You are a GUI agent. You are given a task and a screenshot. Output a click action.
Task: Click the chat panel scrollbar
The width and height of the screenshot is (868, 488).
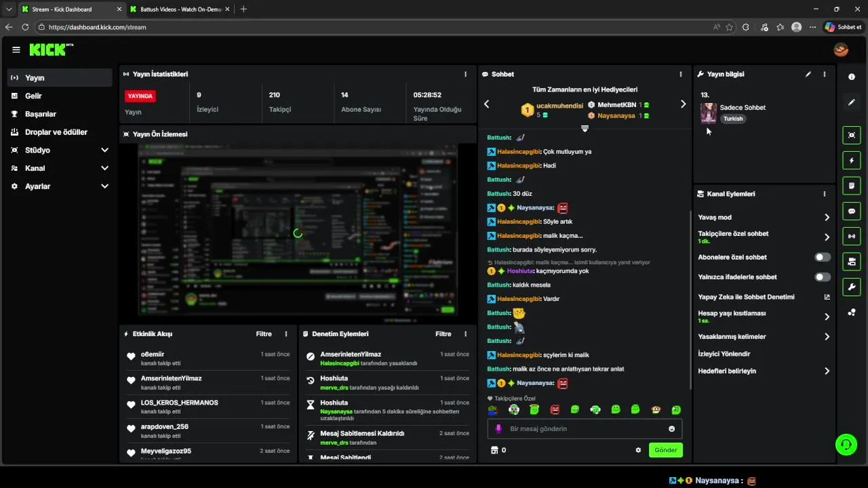point(690,298)
